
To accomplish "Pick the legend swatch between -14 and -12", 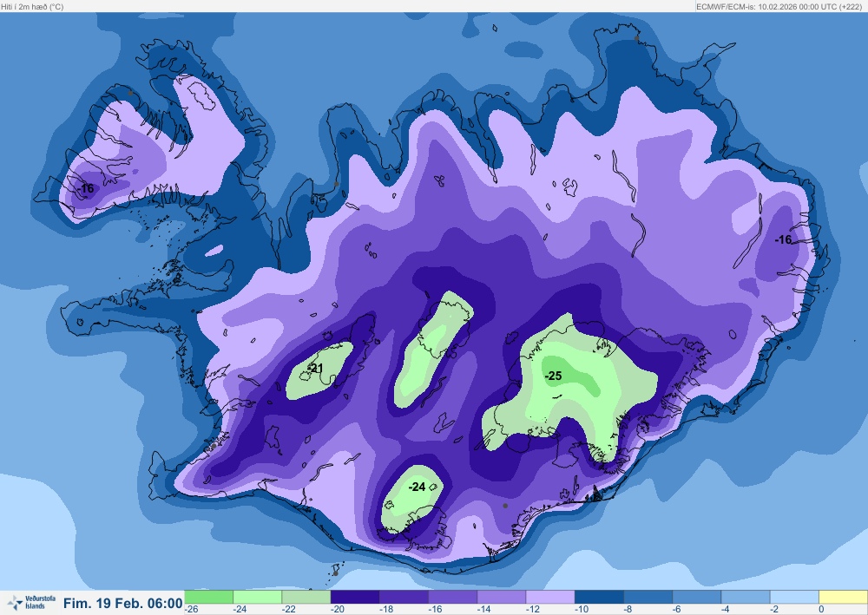I will (502, 597).
